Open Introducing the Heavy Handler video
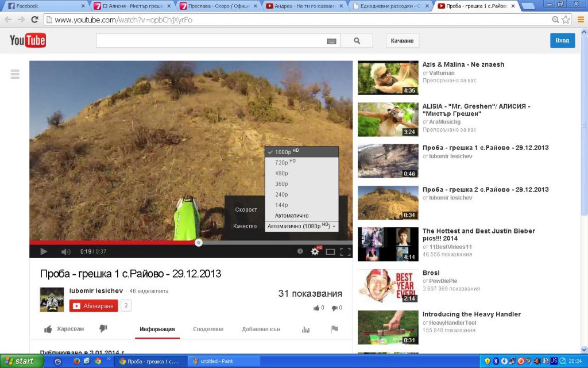The width and height of the screenshot is (588, 368). pyautogui.click(x=471, y=315)
